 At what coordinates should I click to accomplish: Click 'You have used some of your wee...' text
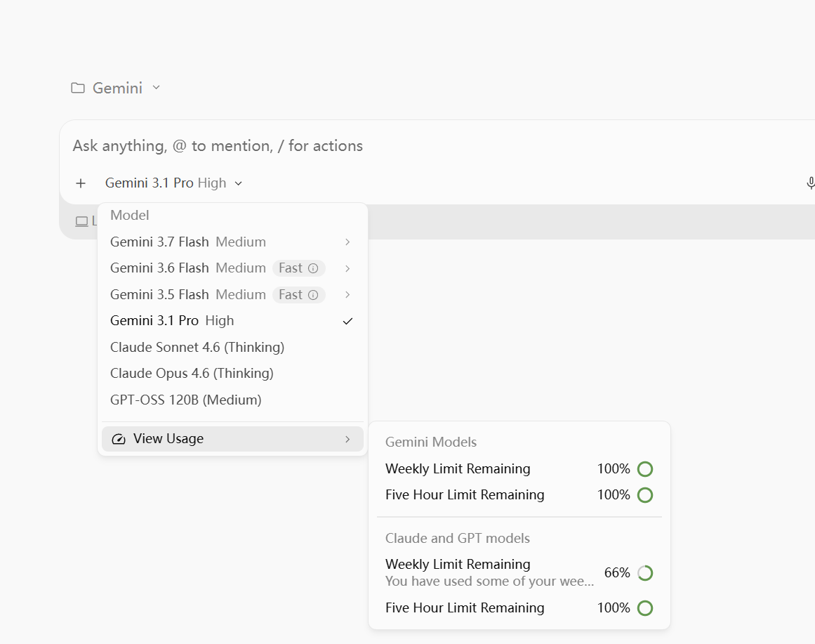(489, 581)
